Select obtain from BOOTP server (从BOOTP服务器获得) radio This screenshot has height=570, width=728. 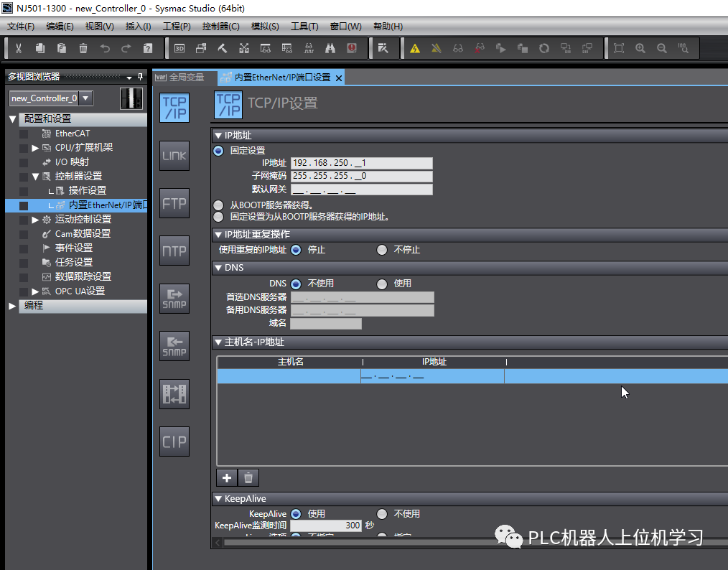[x=218, y=205]
